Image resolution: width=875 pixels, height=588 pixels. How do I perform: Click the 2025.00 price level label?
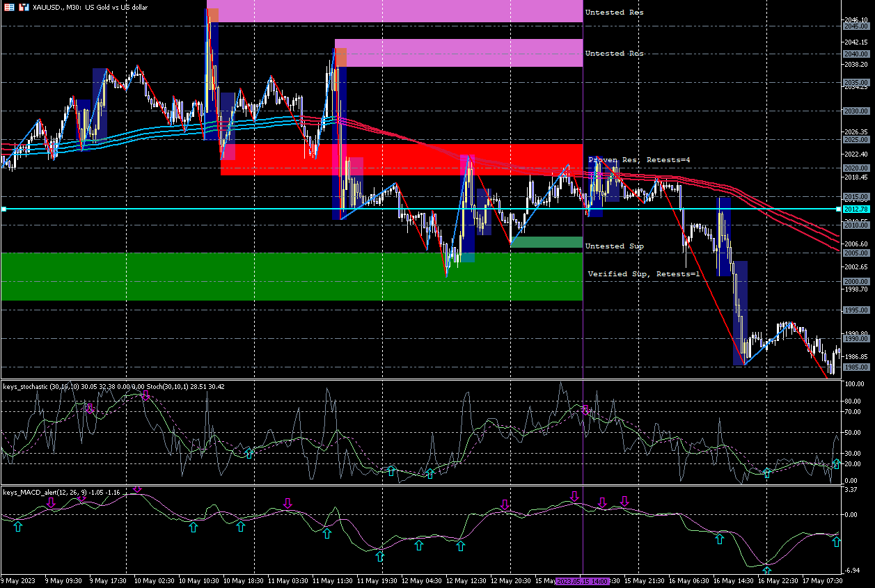tap(856, 139)
